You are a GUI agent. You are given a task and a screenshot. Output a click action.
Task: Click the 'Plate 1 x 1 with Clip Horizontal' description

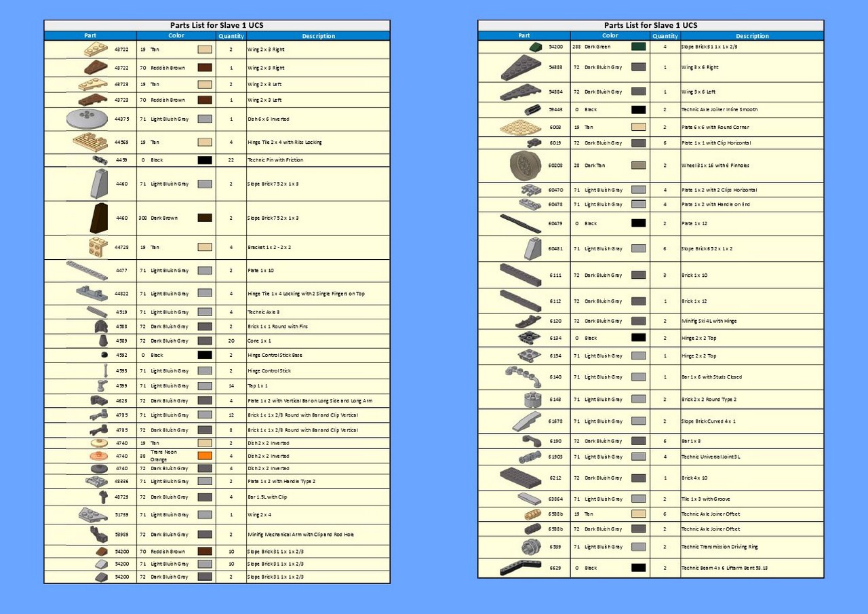coord(716,143)
